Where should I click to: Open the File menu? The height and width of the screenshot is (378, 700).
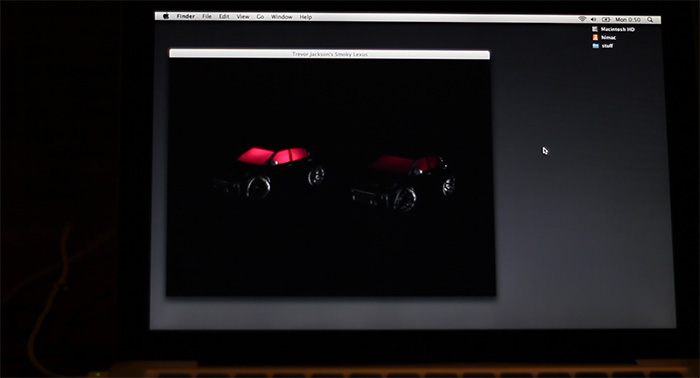[207, 17]
